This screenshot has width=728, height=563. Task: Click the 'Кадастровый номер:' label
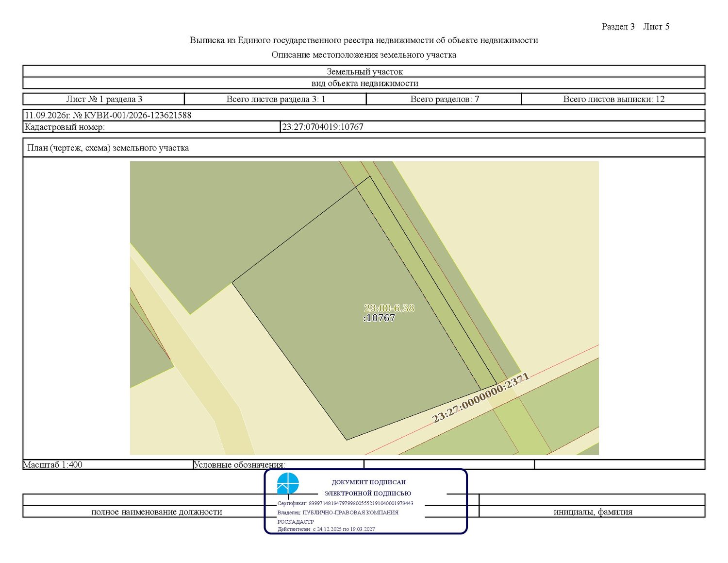[65, 127]
